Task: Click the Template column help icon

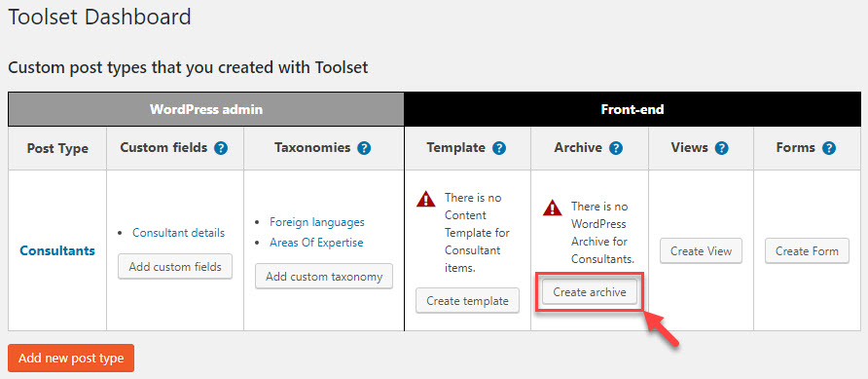Action: [499, 148]
